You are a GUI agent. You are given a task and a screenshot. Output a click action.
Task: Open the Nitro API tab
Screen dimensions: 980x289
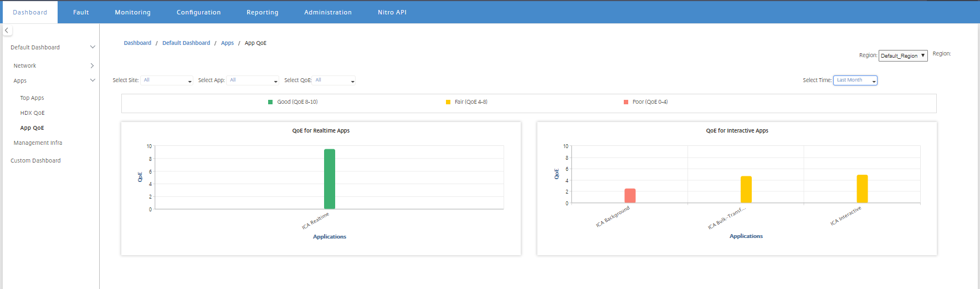[392, 12]
